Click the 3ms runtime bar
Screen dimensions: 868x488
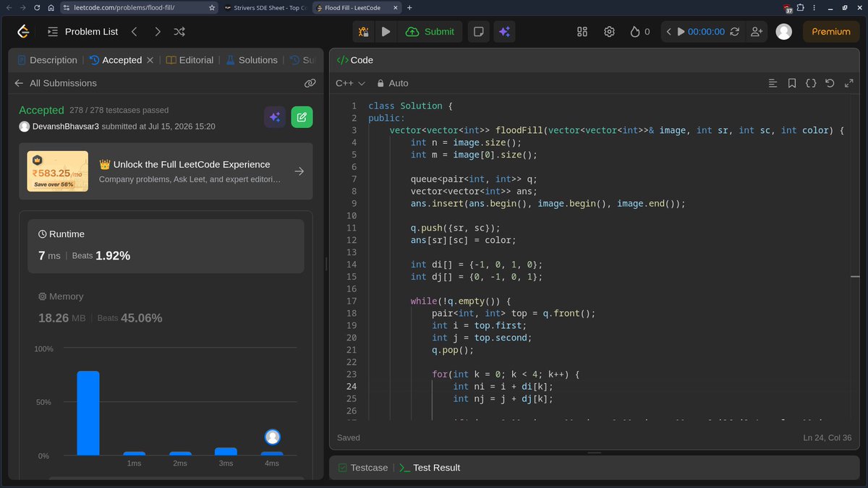click(226, 452)
